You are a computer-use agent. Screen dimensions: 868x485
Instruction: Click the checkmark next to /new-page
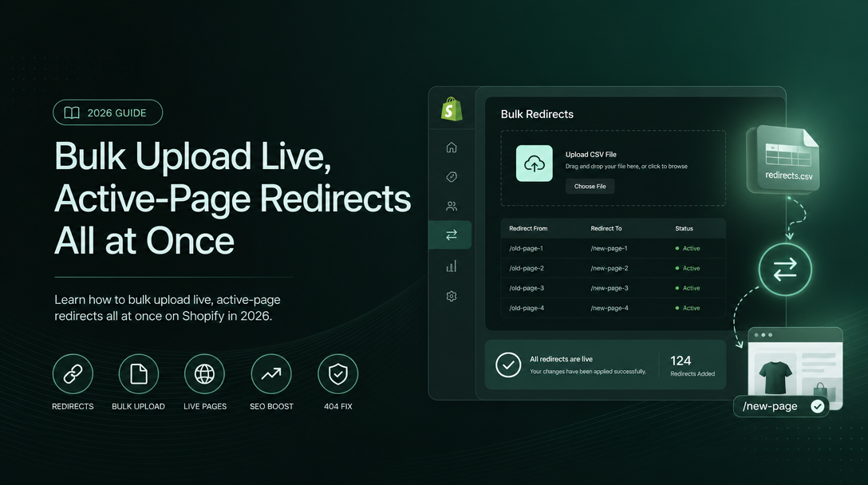tap(817, 406)
